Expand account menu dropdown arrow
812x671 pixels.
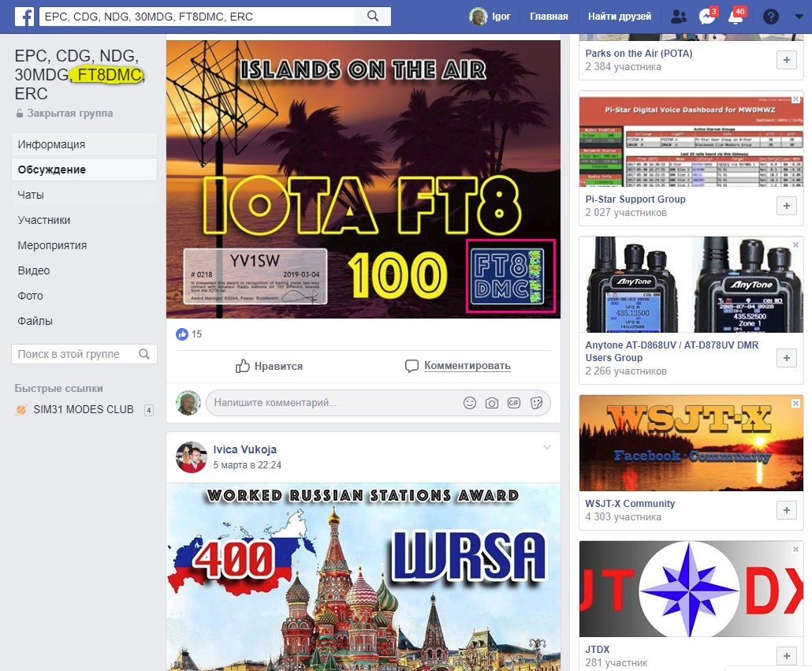[797, 17]
